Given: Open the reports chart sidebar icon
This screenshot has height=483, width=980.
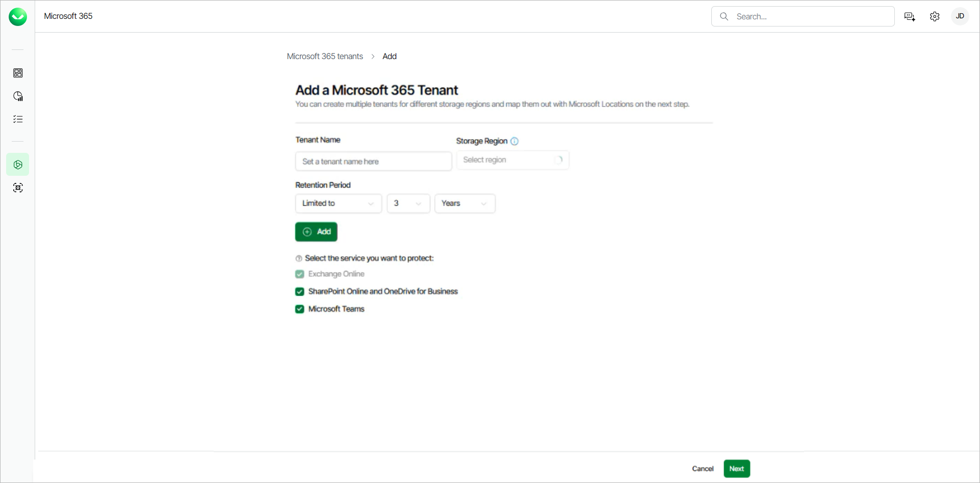Looking at the screenshot, I should (x=18, y=96).
